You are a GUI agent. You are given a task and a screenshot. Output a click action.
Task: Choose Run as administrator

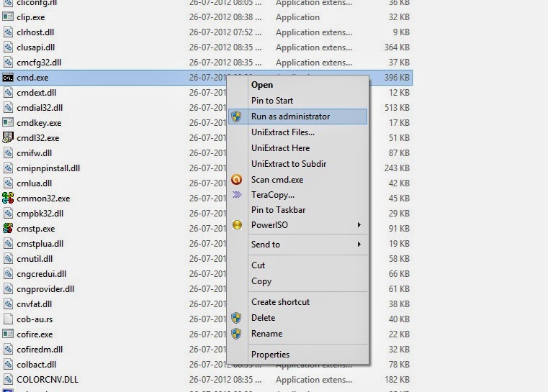point(298,117)
